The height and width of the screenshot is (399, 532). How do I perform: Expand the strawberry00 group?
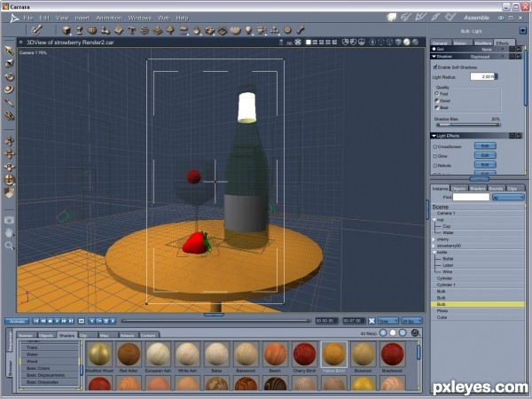(x=434, y=246)
